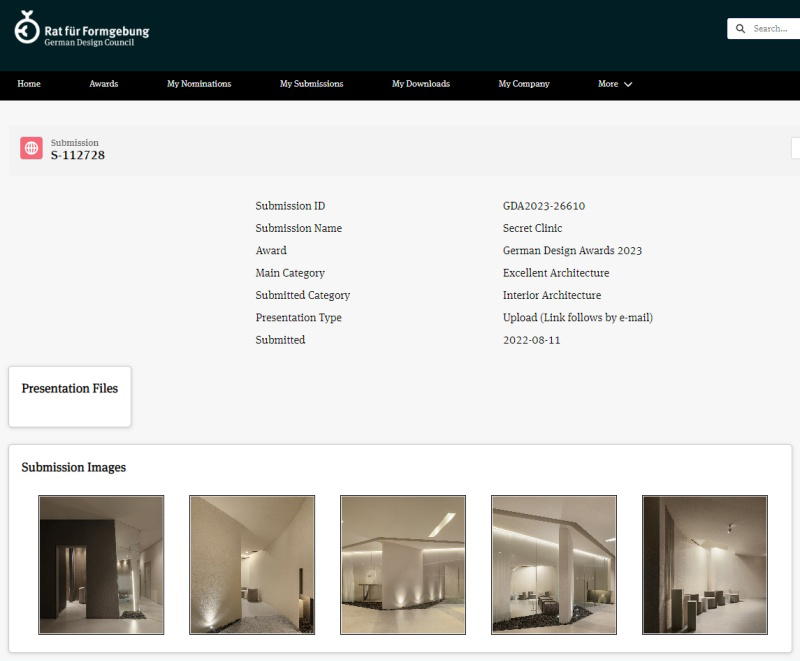Open the first submission image with dark doorway
The height and width of the screenshot is (661, 800).
coord(101,565)
